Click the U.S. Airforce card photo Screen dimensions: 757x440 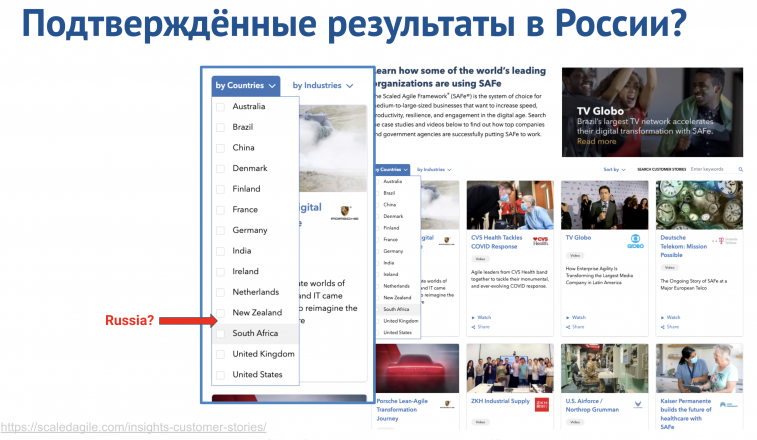[x=604, y=368]
